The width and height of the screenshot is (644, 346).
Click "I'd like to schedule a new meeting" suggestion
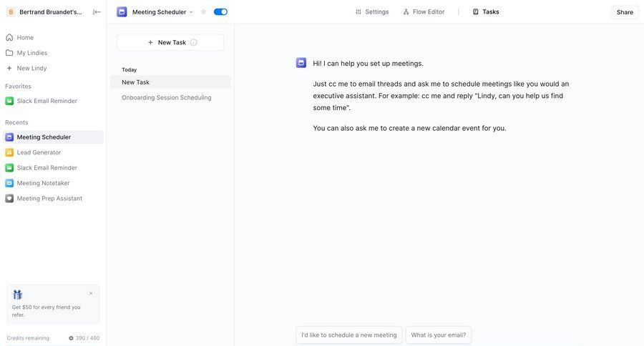tap(349, 335)
